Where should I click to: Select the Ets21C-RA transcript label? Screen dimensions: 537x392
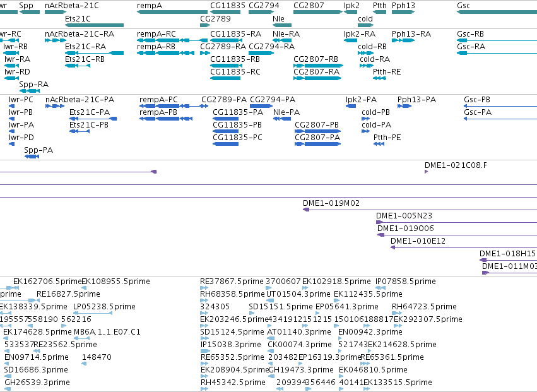click(x=85, y=47)
